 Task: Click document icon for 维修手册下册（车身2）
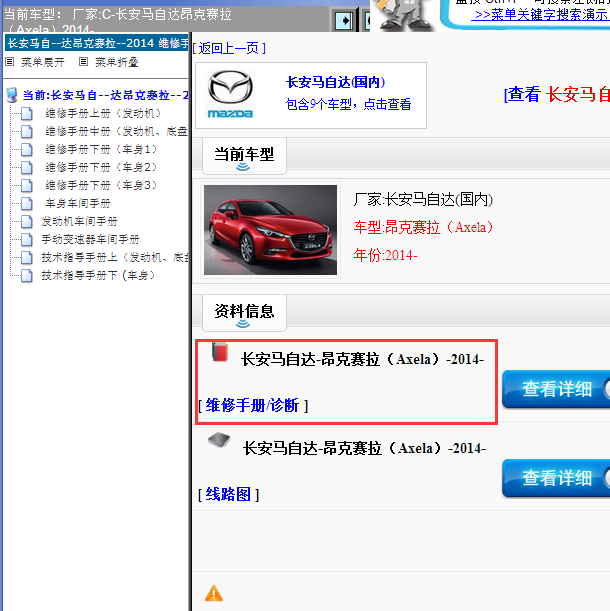(27, 167)
